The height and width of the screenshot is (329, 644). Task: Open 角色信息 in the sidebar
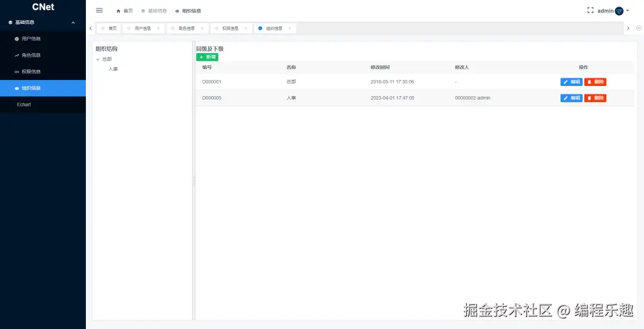point(43,55)
